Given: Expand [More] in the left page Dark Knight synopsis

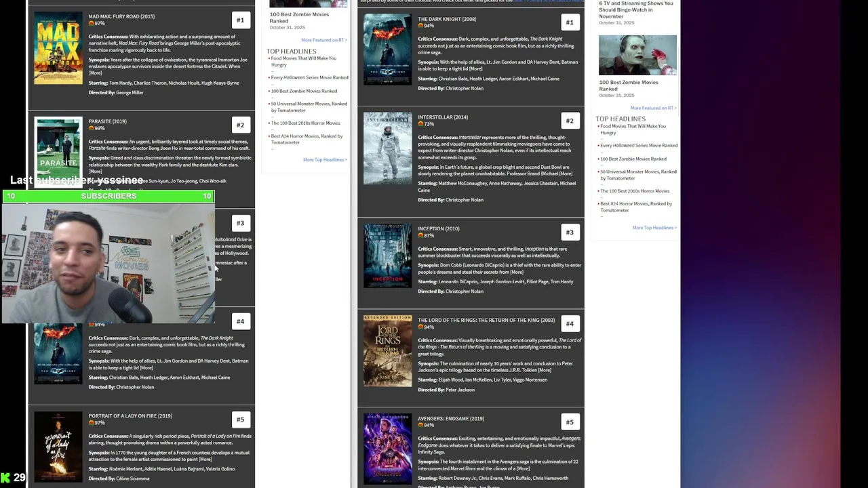Looking at the screenshot, I should point(146,368).
